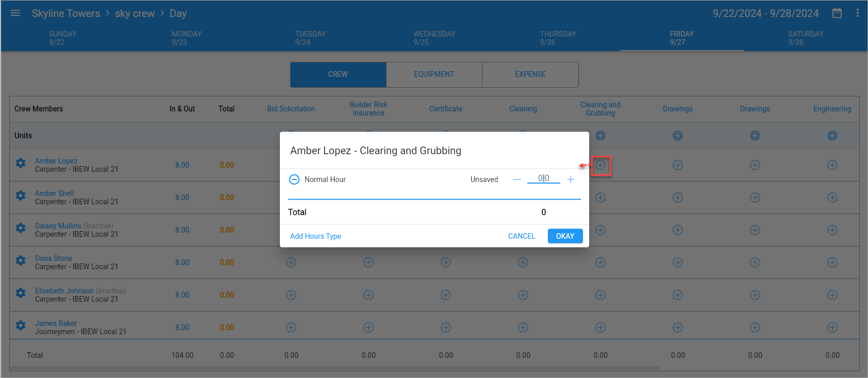Remove the Normal Hour row with minus-circle icon
Screen dimensions: 868x378
pyautogui.click(x=294, y=179)
